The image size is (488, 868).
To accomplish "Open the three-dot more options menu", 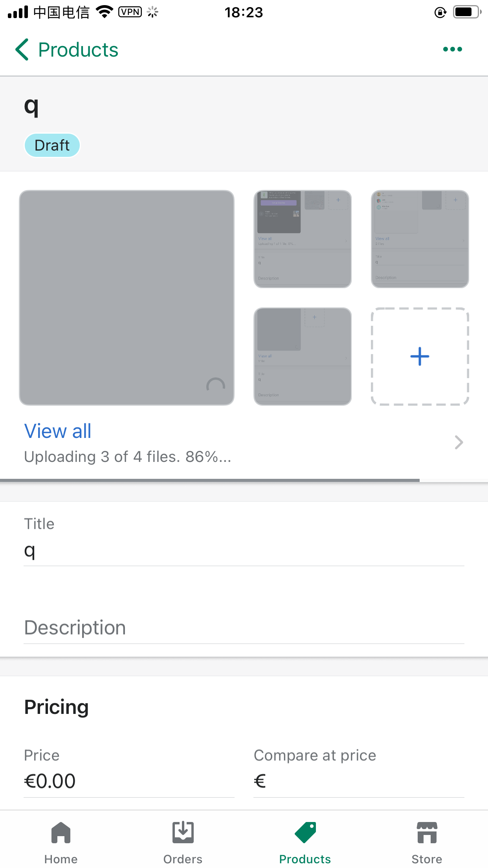I will 452,49.
